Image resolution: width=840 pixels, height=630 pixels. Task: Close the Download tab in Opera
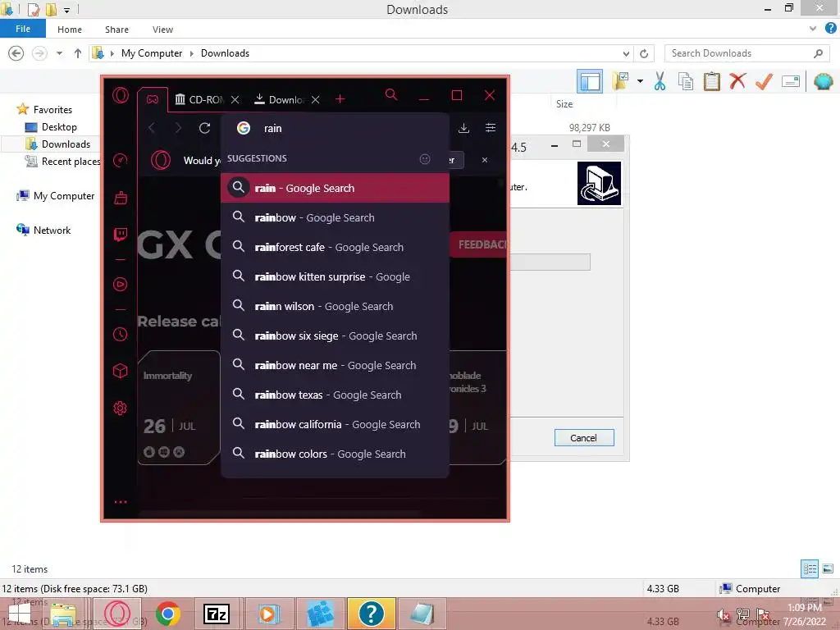[x=316, y=99]
